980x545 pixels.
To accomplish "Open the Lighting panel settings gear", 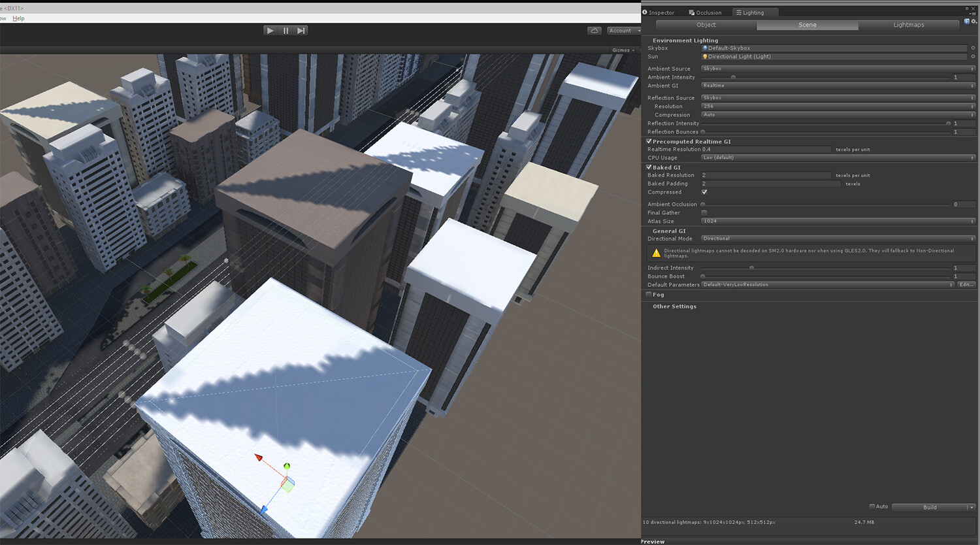I will 974,22.
